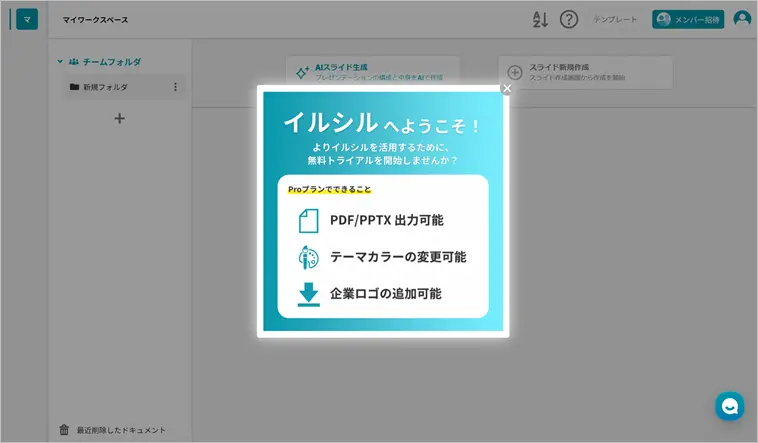Click the メンバー招待 button
The image size is (758, 443).
[688, 20]
